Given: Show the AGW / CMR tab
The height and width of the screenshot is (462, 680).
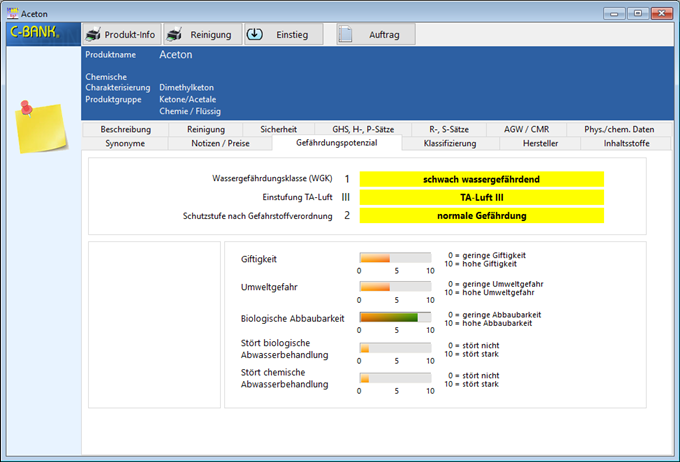Looking at the screenshot, I should 526,130.
